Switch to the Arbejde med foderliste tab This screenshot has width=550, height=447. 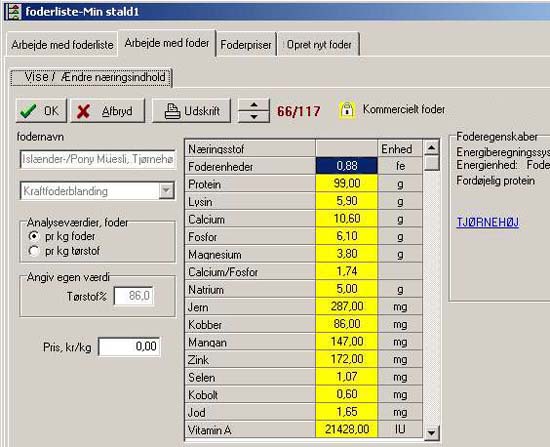pyautogui.click(x=62, y=45)
